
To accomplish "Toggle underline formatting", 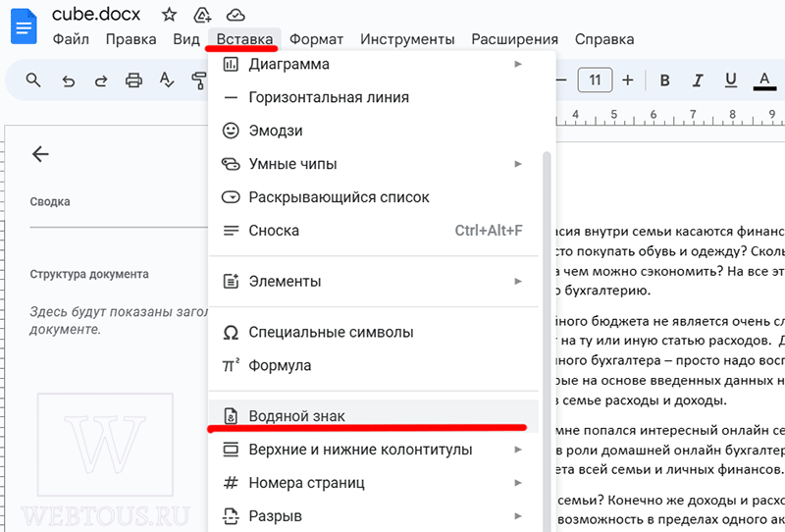I will 731,80.
